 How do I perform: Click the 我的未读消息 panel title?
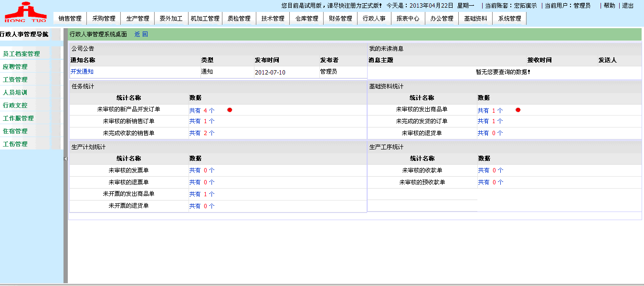pyautogui.click(x=386, y=49)
